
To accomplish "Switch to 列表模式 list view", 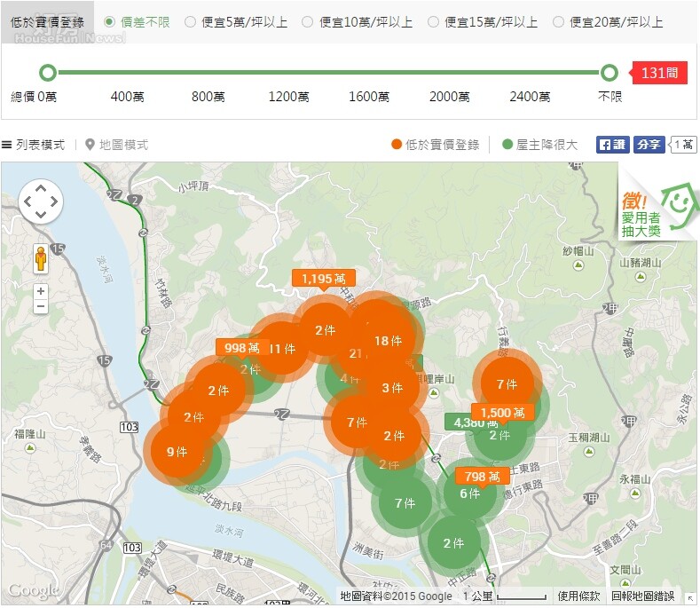I will pos(34,145).
